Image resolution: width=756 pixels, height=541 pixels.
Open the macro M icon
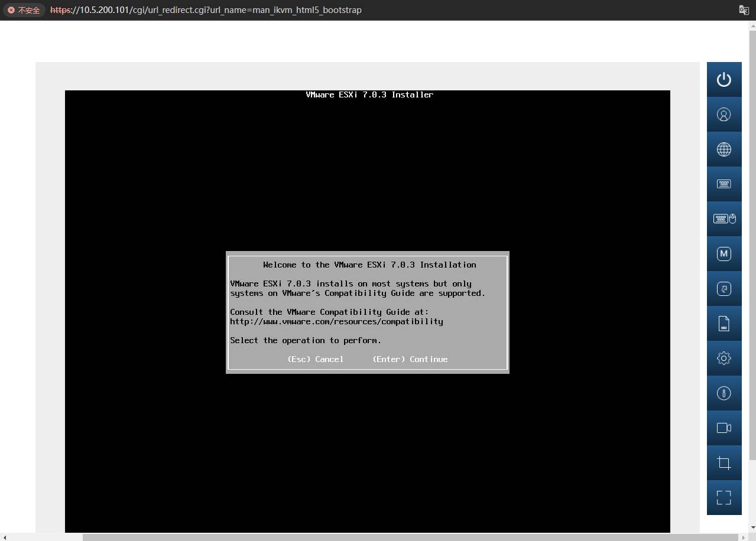click(724, 254)
